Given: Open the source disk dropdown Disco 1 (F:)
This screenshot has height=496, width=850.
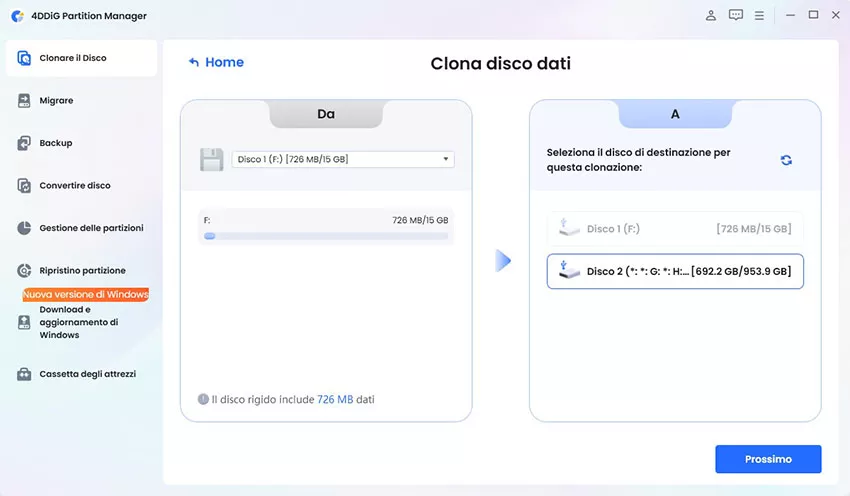Looking at the screenshot, I should 343,159.
